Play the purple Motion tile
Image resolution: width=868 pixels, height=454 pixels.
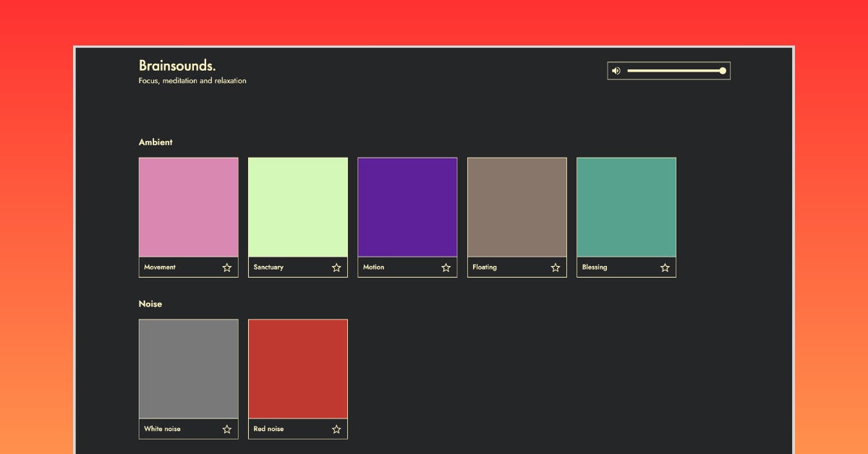click(x=407, y=207)
